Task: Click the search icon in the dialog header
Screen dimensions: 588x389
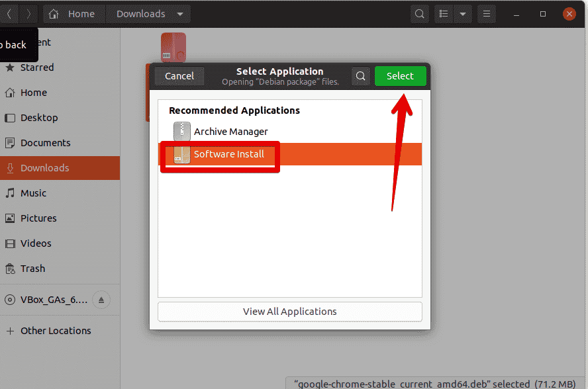Action: click(361, 76)
